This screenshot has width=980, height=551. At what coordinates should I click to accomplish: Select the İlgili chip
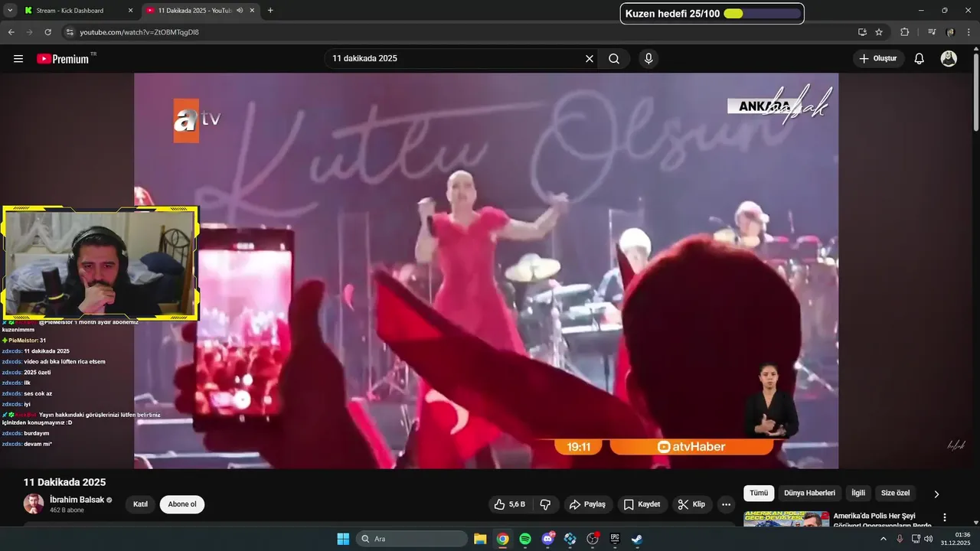pos(858,494)
